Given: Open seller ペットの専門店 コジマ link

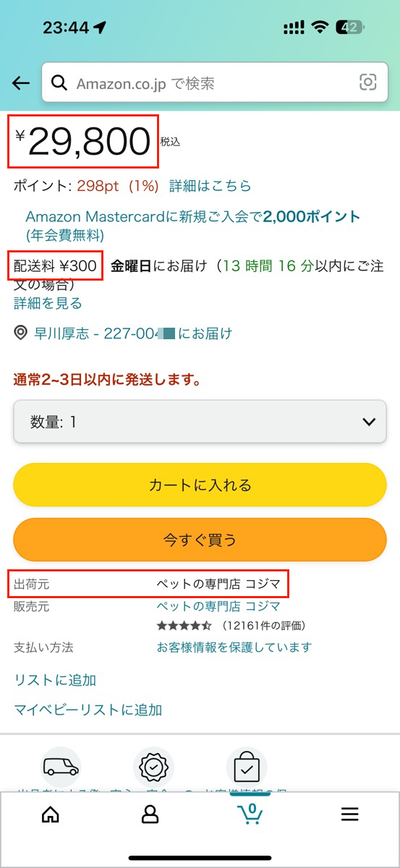Looking at the screenshot, I should (219, 606).
